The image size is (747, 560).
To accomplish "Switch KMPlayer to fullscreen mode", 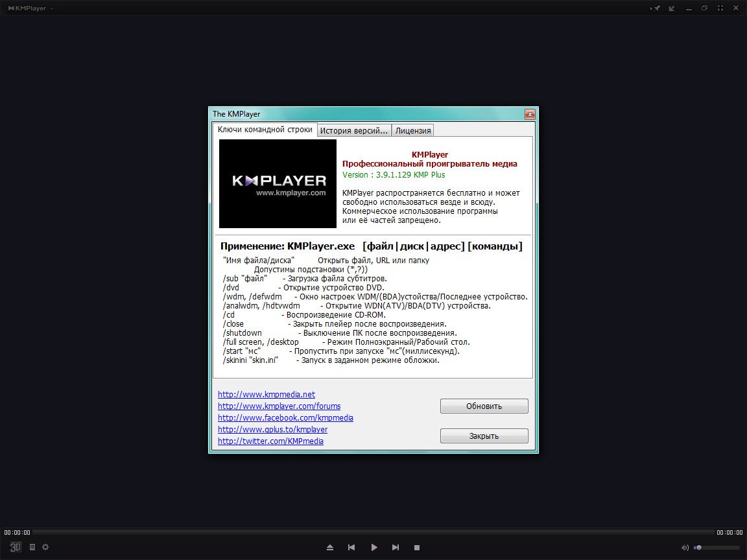I will point(720,8).
